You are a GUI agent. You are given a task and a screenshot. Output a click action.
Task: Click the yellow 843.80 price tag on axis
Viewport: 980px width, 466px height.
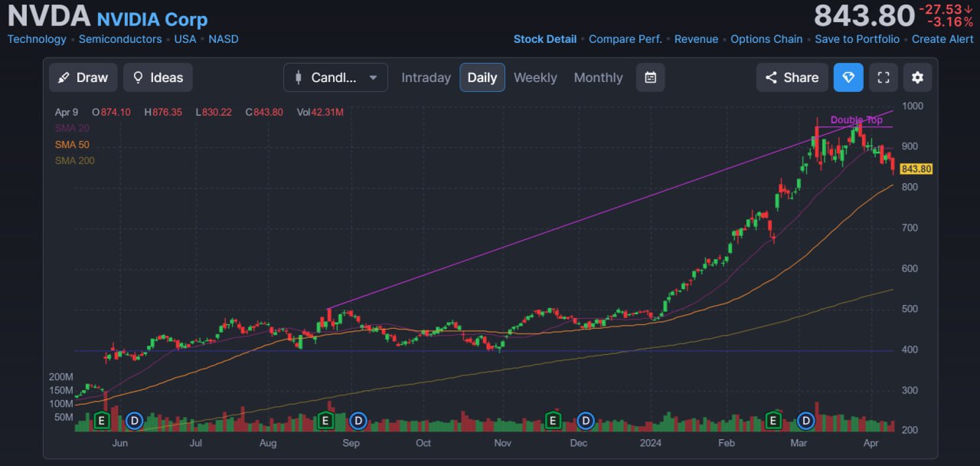pos(916,169)
